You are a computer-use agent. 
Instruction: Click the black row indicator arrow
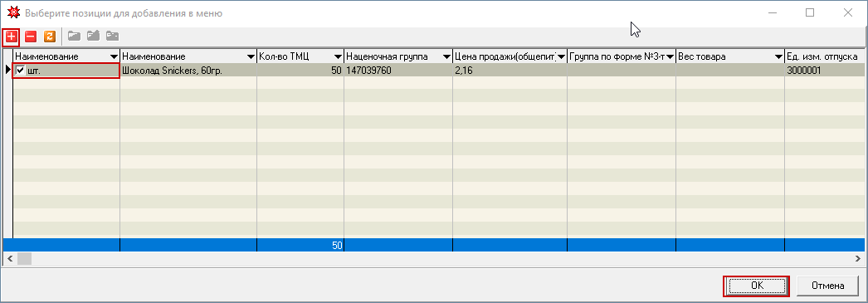pyautogui.click(x=7, y=71)
